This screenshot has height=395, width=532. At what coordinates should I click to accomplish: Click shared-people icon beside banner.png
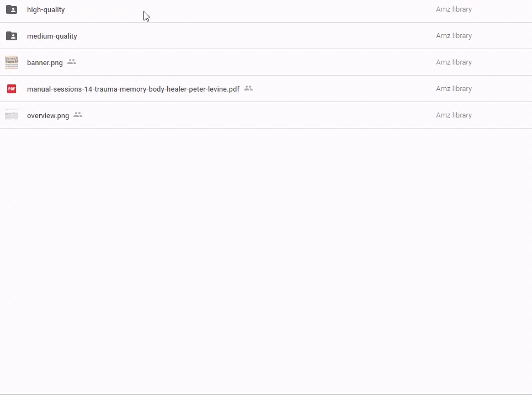(72, 62)
